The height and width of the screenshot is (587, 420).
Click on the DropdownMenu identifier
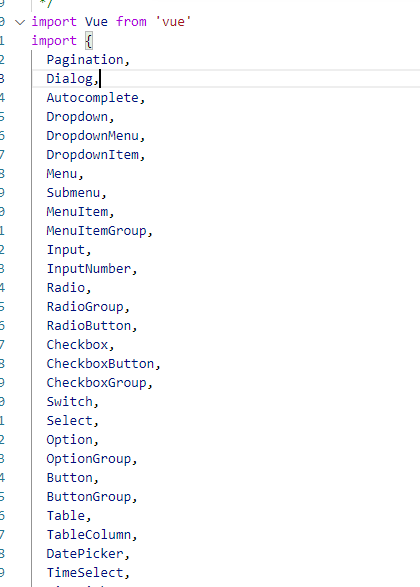pos(92,136)
